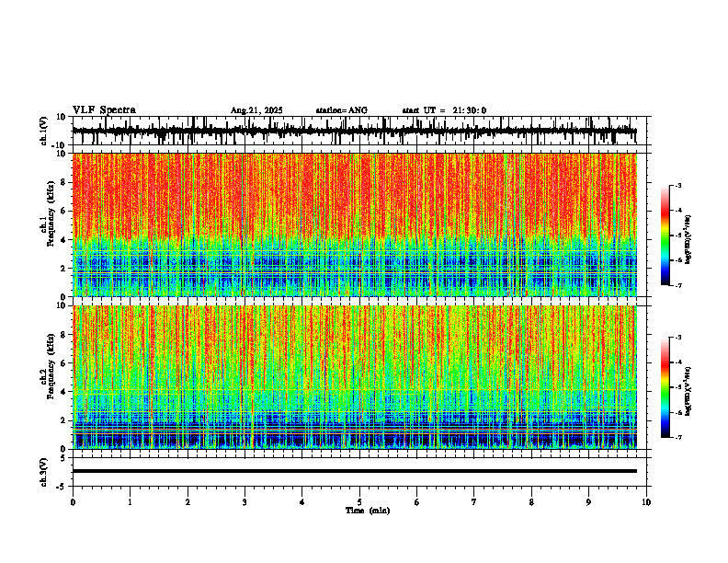Click the "Time (min)" x-axis label

368,511
